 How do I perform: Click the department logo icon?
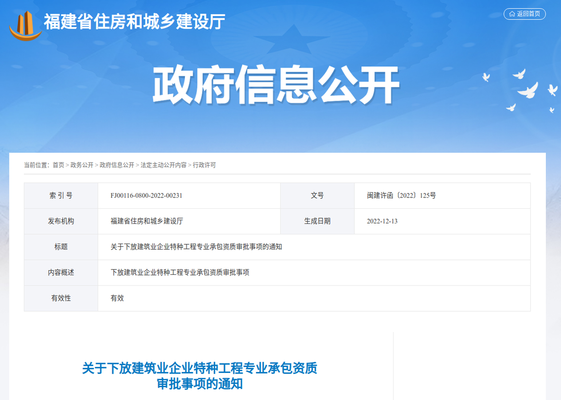25,26
